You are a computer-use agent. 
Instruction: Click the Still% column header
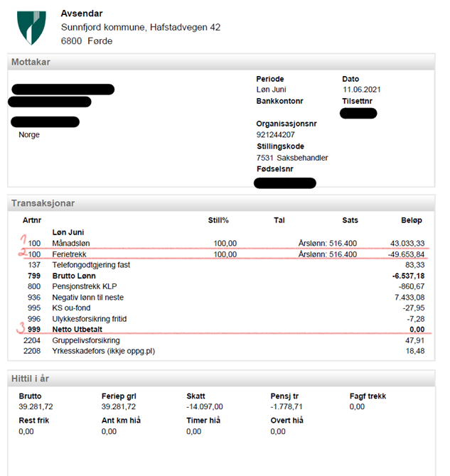click(218, 220)
